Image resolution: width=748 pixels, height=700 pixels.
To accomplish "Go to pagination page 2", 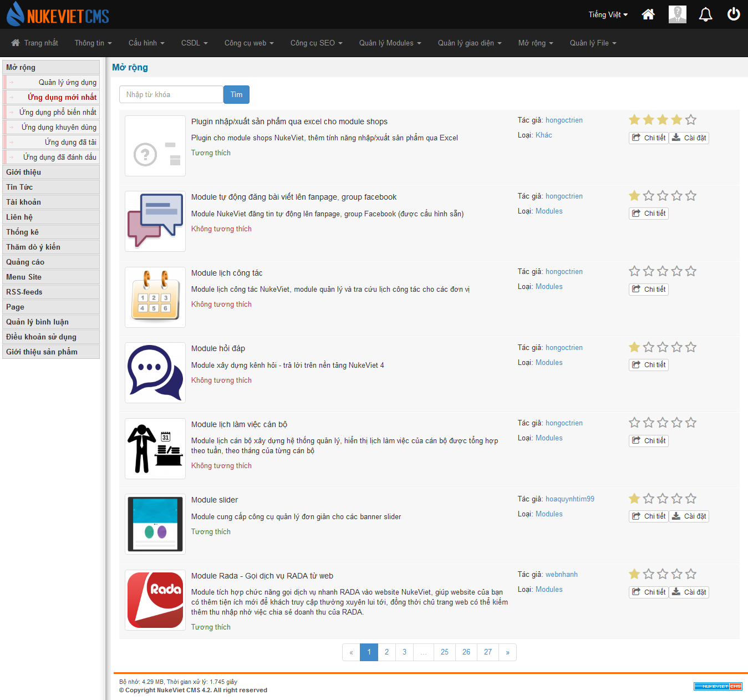I will coord(386,652).
